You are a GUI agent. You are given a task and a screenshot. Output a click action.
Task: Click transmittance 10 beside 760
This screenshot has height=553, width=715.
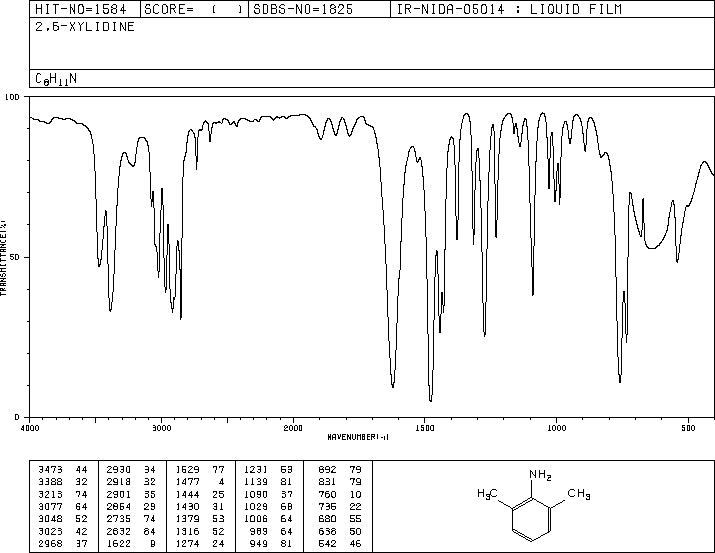[355, 494]
